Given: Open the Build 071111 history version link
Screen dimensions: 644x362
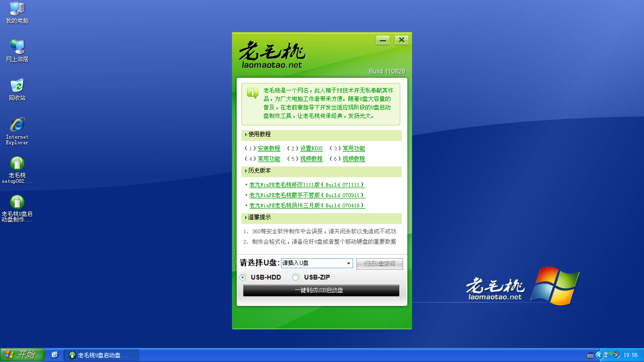Looking at the screenshot, I should (307, 185).
